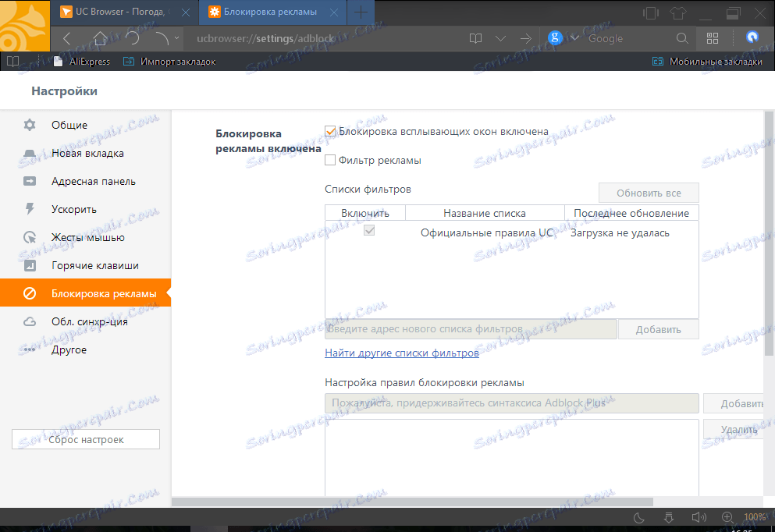Viewport: 775px width, 532px height.
Task: Close the Блокировка рекламы tab
Action: tap(334, 12)
